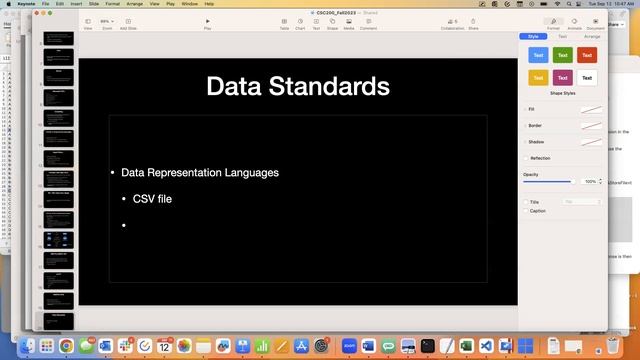Click the Border preview swatch
Screen dimensions: 640x360
591,126
